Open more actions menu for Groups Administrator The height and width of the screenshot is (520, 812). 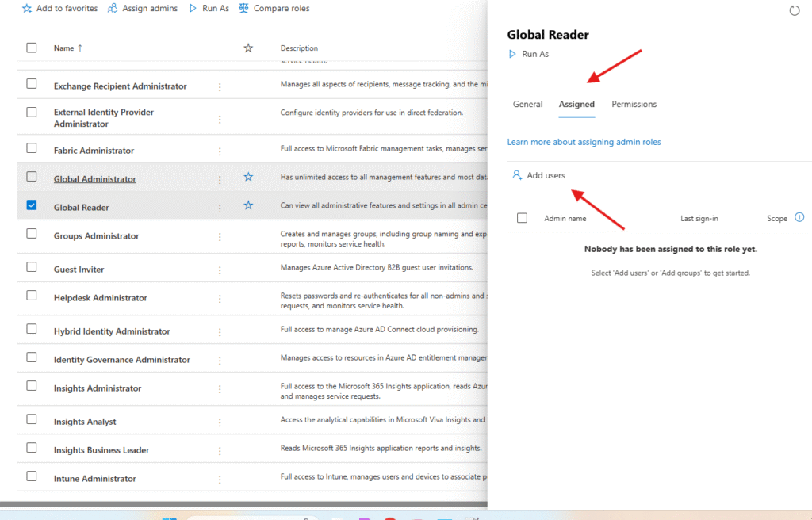pyautogui.click(x=220, y=237)
